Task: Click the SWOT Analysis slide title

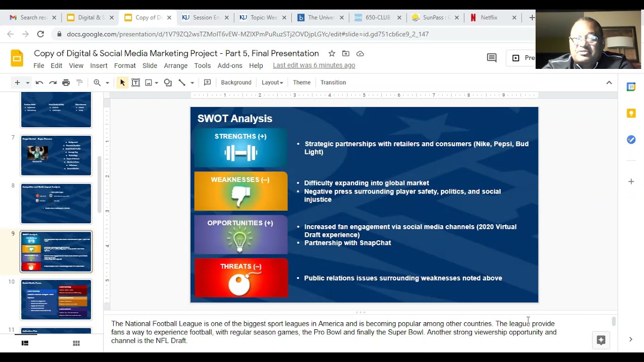Action: (235, 119)
